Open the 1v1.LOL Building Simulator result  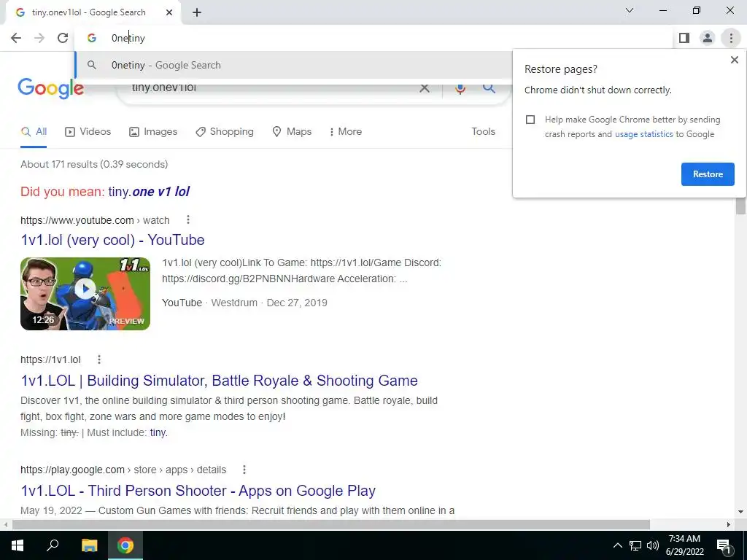pos(219,381)
